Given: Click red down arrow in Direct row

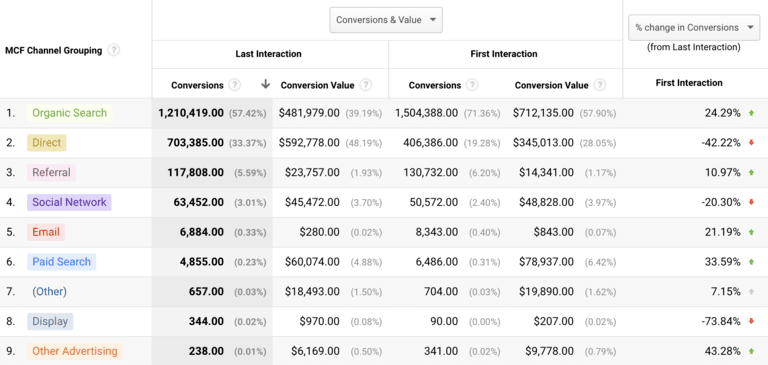Looking at the screenshot, I should coord(751,143).
